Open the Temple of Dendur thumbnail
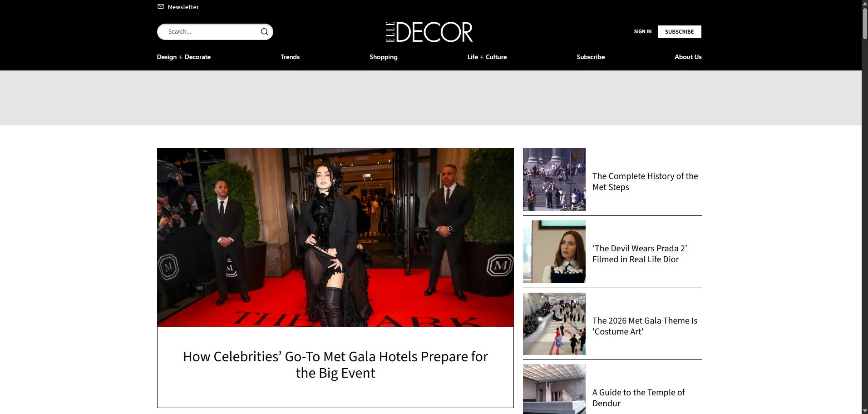868x414 pixels. (x=554, y=389)
